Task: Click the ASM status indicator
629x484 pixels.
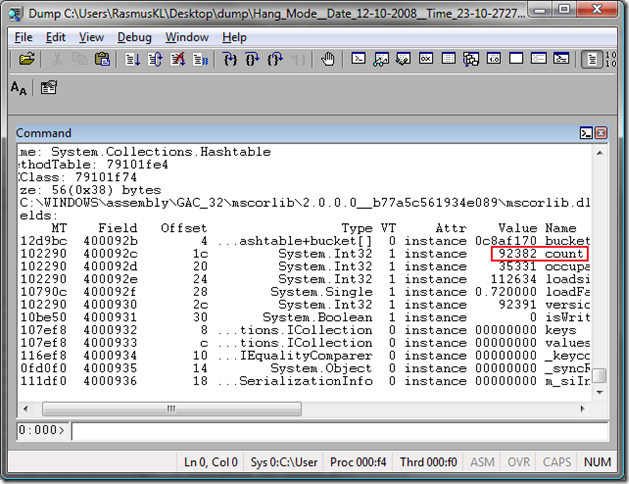Action: tap(482, 462)
